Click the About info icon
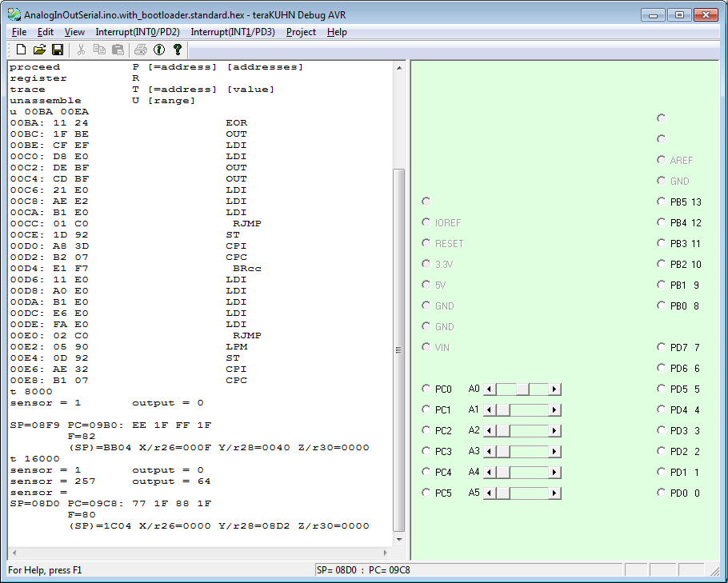This screenshot has width=728, height=583. tap(159, 50)
